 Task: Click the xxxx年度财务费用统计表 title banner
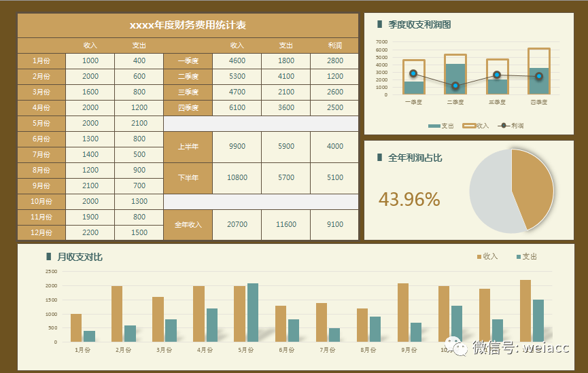click(x=188, y=26)
